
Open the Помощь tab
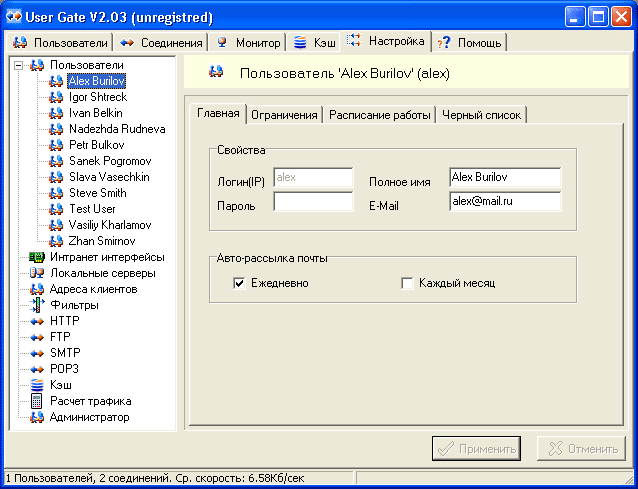pyautogui.click(x=469, y=42)
